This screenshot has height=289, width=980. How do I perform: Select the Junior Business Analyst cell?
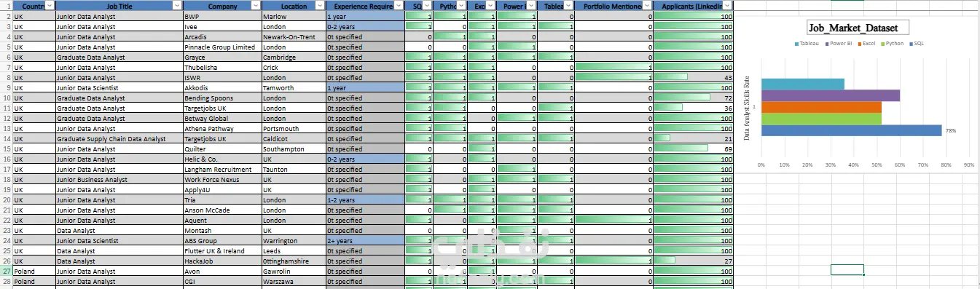(119, 179)
